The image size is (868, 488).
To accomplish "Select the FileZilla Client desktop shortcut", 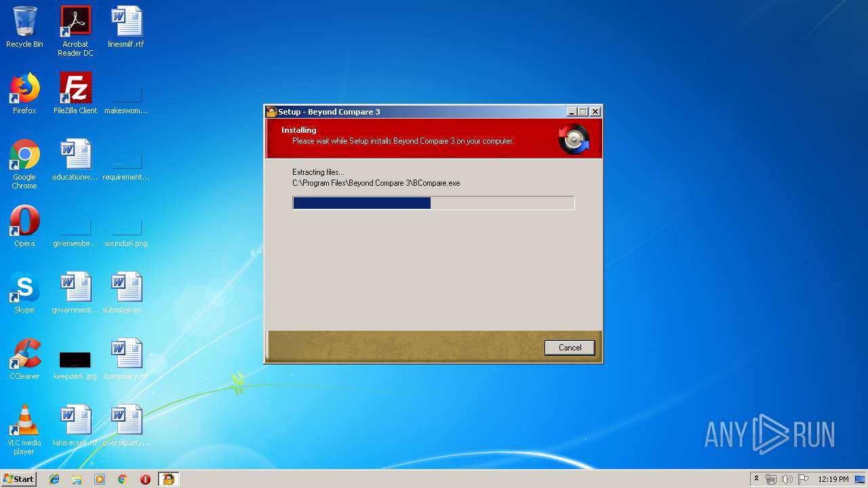I will (75, 94).
